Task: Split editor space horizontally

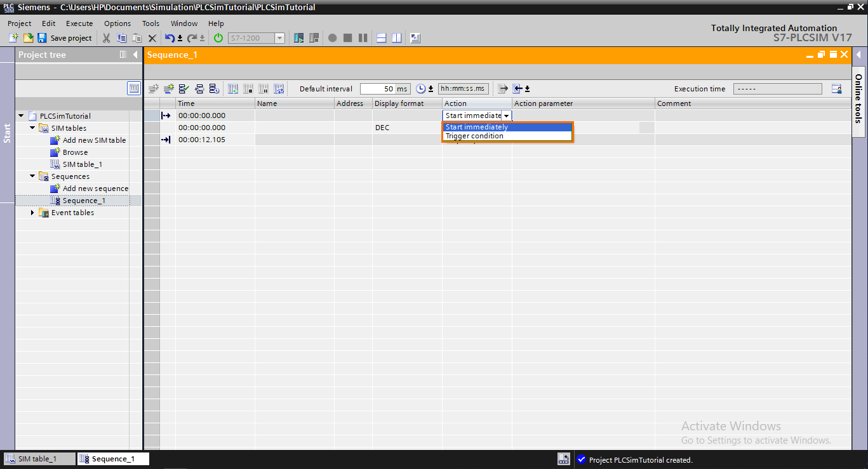Action: [382, 38]
